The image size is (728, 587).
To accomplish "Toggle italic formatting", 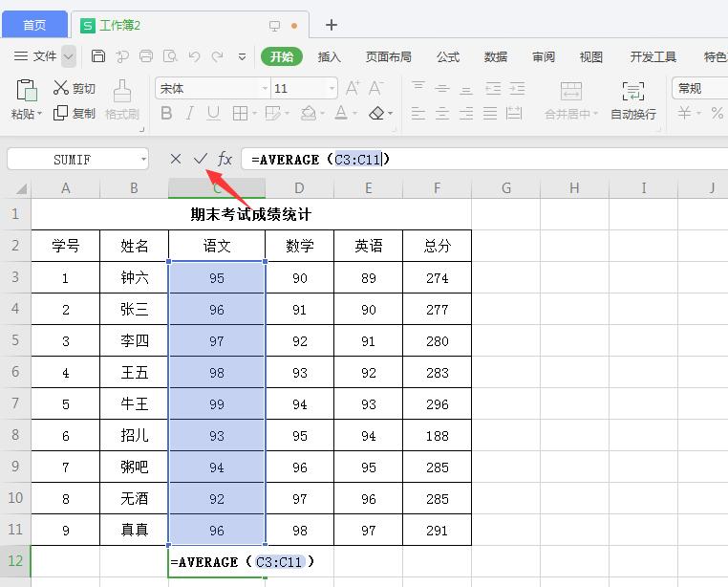I will [189, 113].
